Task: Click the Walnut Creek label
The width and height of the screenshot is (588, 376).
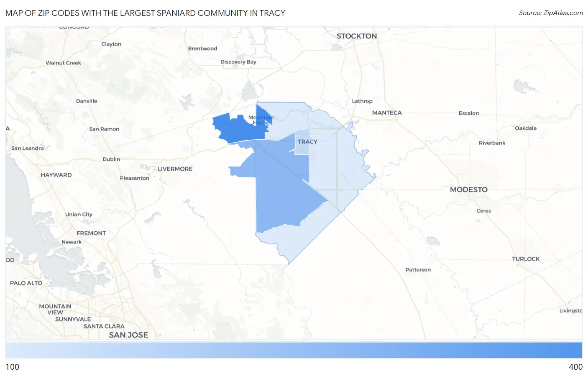Action: click(x=63, y=63)
